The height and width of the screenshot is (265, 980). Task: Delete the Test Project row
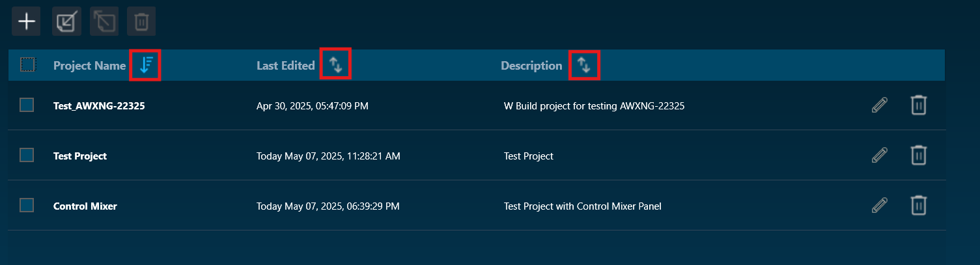918,155
